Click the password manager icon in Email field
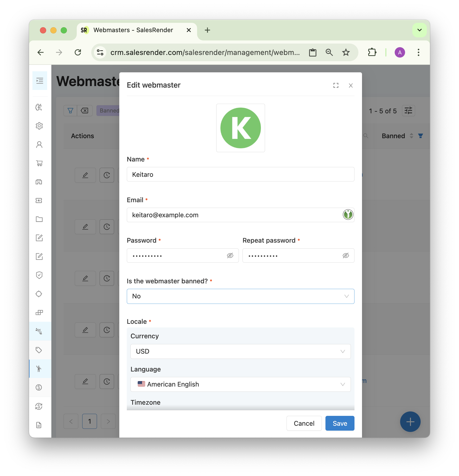Image resolution: width=459 pixels, height=476 pixels. pos(348,215)
